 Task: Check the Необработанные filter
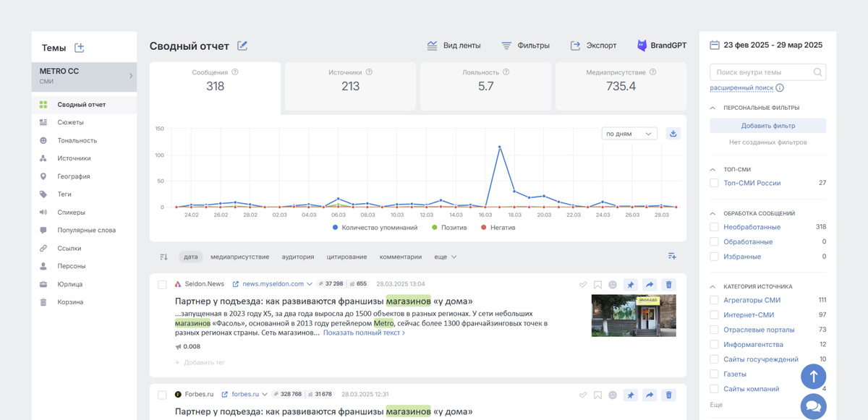click(714, 227)
